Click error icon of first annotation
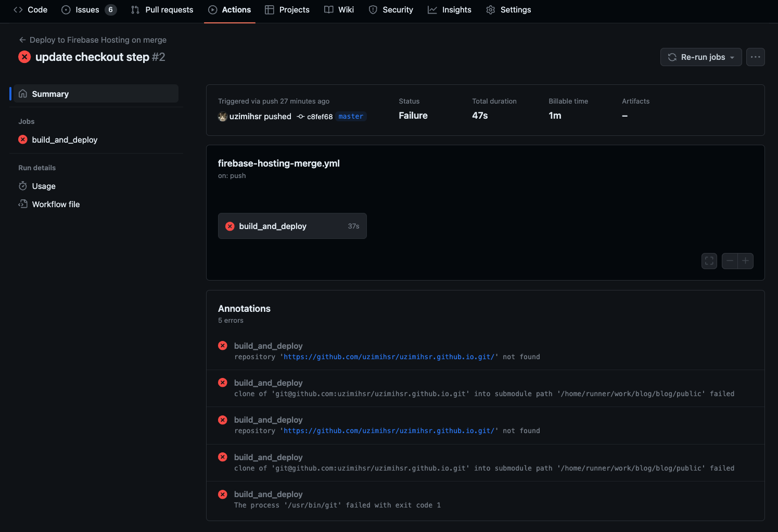 tap(223, 346)
